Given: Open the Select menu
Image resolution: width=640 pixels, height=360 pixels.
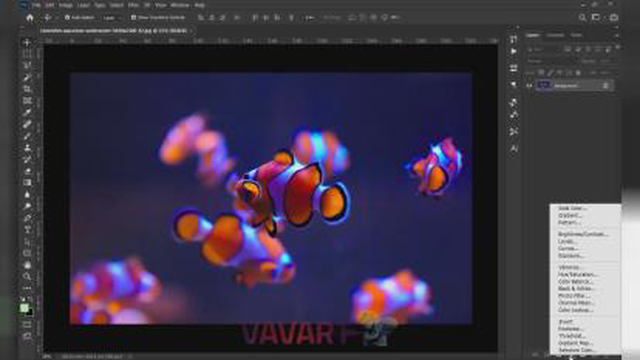Looking at the screenshot, I should coord(117,5).
